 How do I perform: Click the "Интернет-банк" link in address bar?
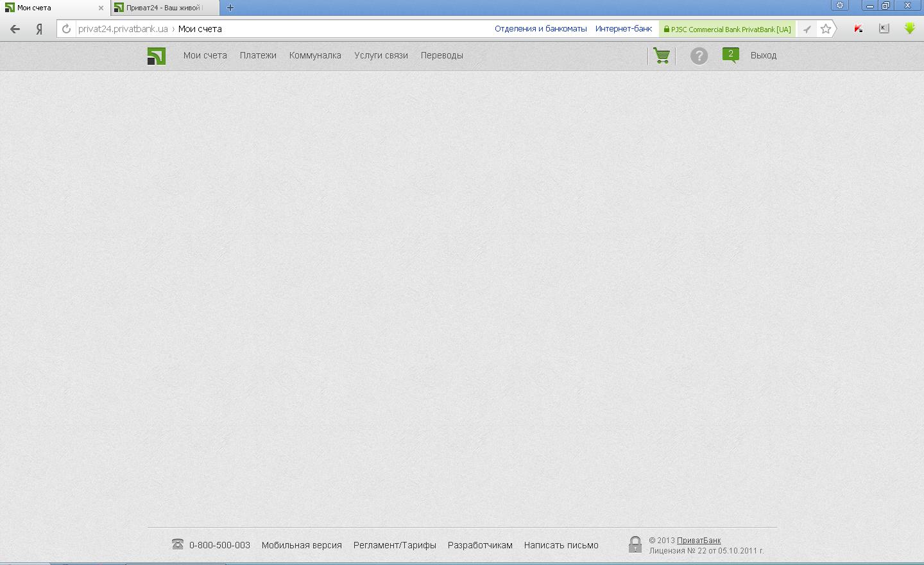pyautogui.click(x=624, y=29)
